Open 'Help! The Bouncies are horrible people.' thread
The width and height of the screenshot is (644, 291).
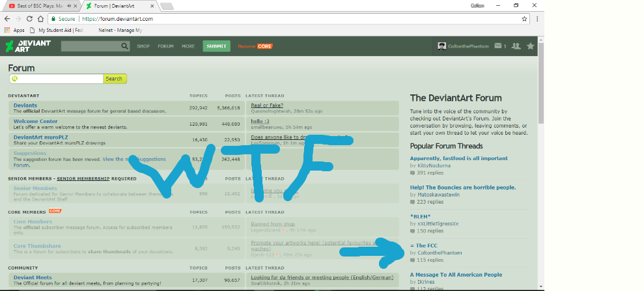click(x=463, y=187)
